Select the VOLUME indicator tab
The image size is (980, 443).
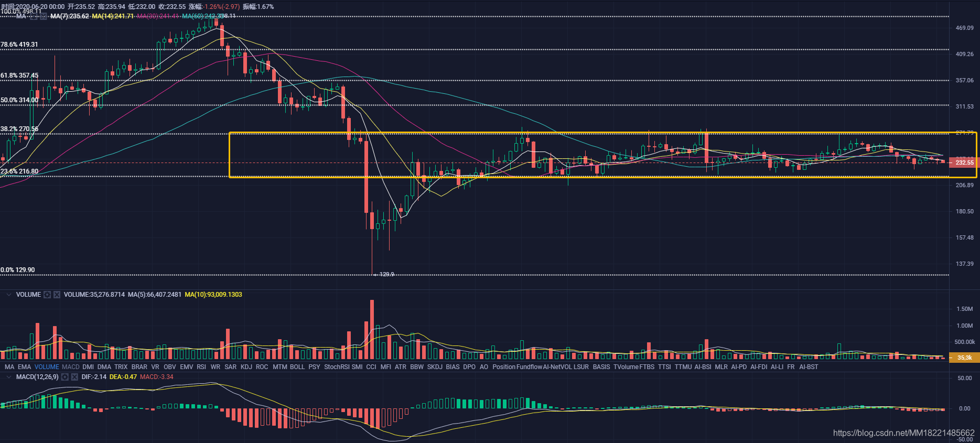point(47,367)
